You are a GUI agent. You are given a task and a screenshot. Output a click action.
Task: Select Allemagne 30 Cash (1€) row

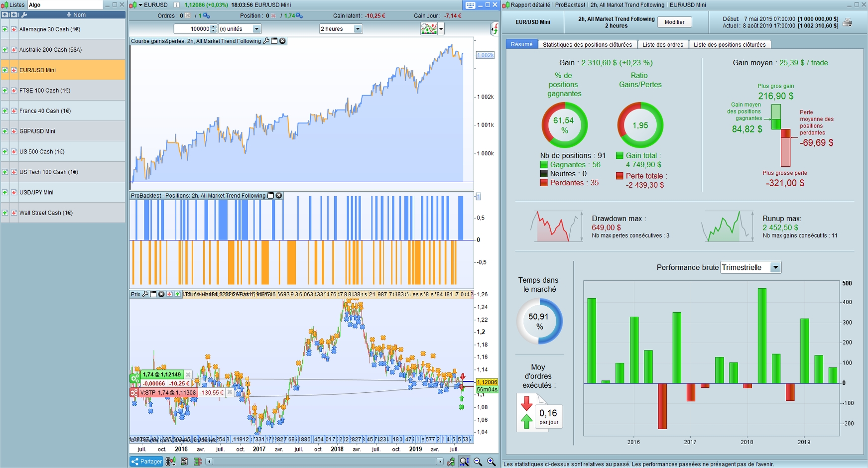(x=63, y=29)
